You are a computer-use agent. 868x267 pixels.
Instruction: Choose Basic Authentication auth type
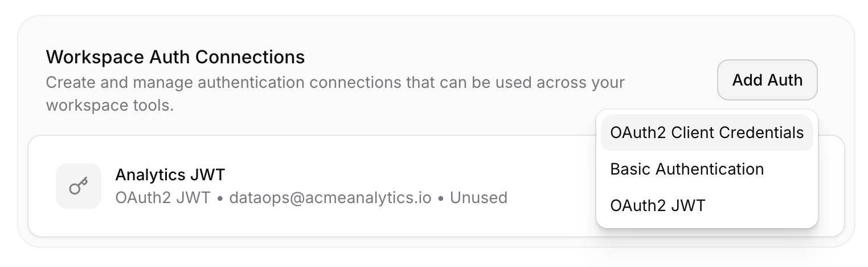tap(686, 169)
